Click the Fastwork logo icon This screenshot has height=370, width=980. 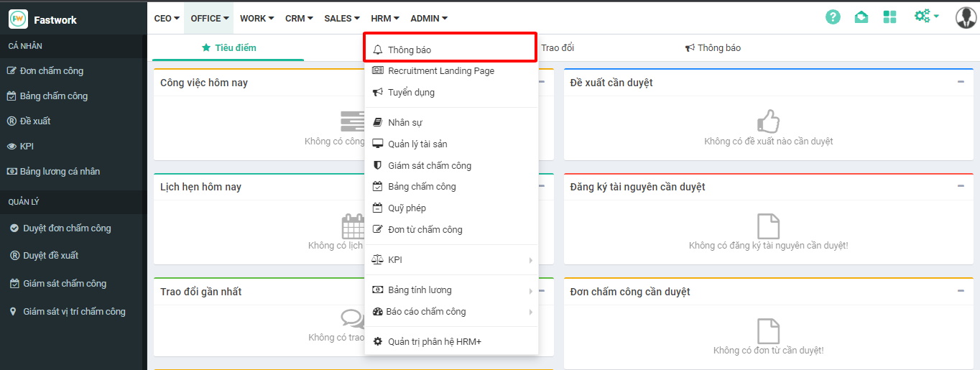18,19
